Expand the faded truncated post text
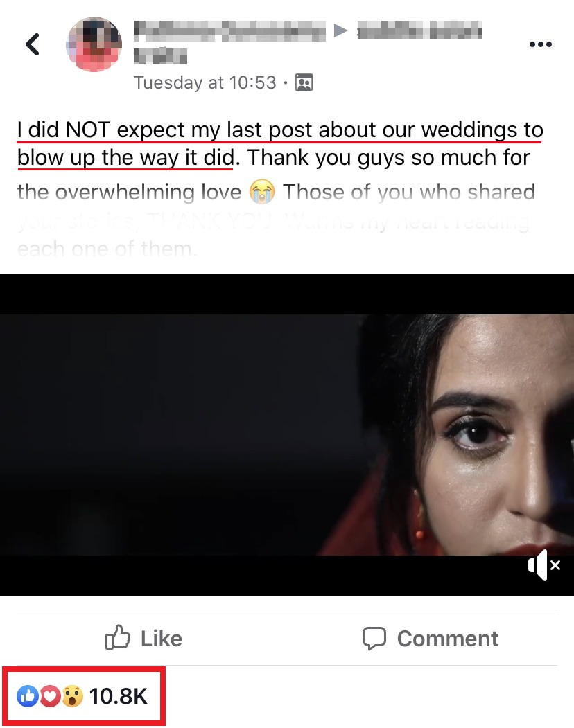This screenshot has height=728, width=574. (x=275, y=236)
